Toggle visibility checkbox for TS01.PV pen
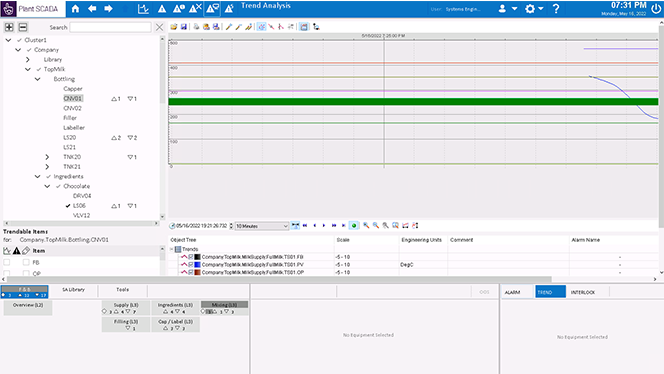 tap(191, 264)
